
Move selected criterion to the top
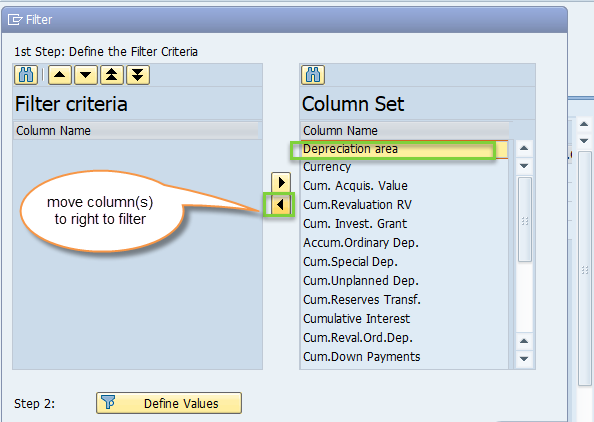coord(112,75)
